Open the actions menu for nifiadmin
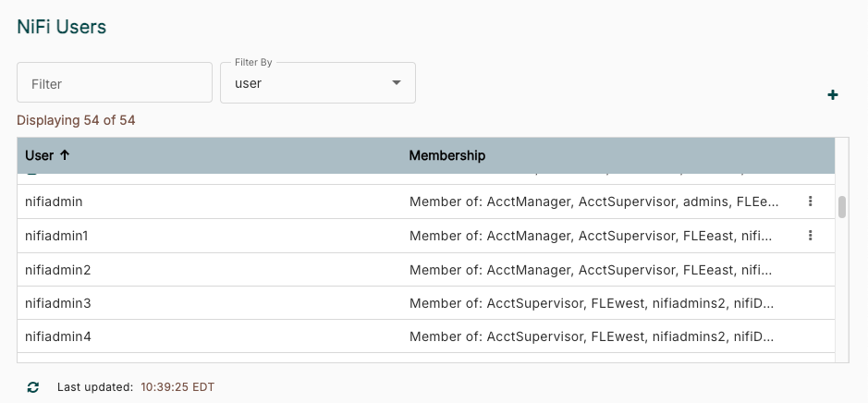Viewport: 868px width, 403px height. click(x=810, y=201)
